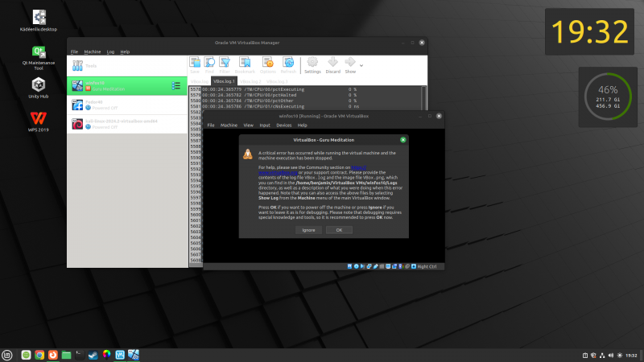Click hard disk activity status icon
This screenshot has height=362, width=644.
349,266
